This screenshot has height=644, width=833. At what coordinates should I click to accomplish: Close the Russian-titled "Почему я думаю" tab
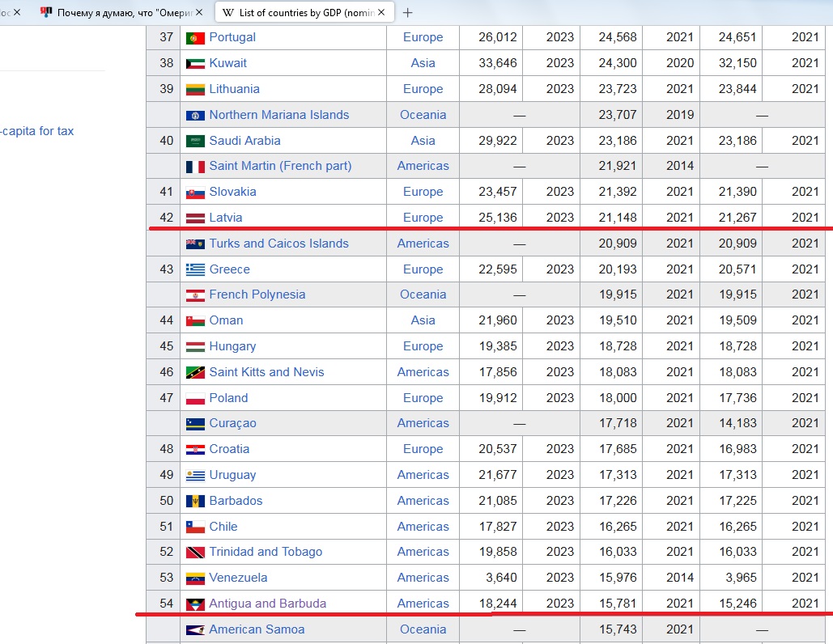click(x=199, y=12)
